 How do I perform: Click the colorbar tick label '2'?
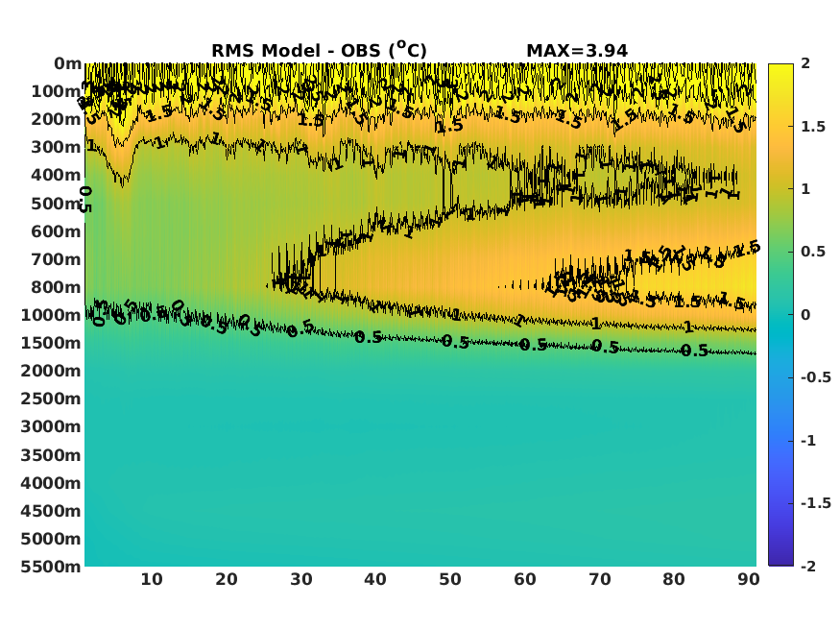[x=805, y=63]
